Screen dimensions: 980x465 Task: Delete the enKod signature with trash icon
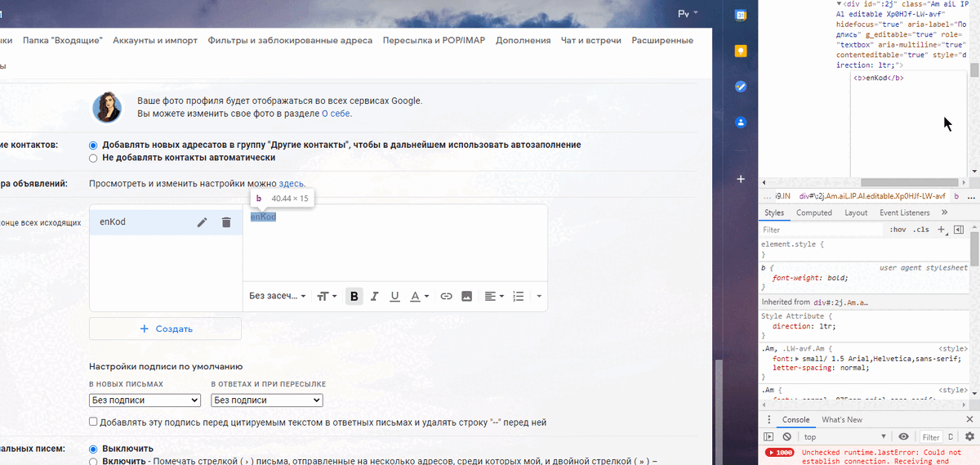pos(226,222)
